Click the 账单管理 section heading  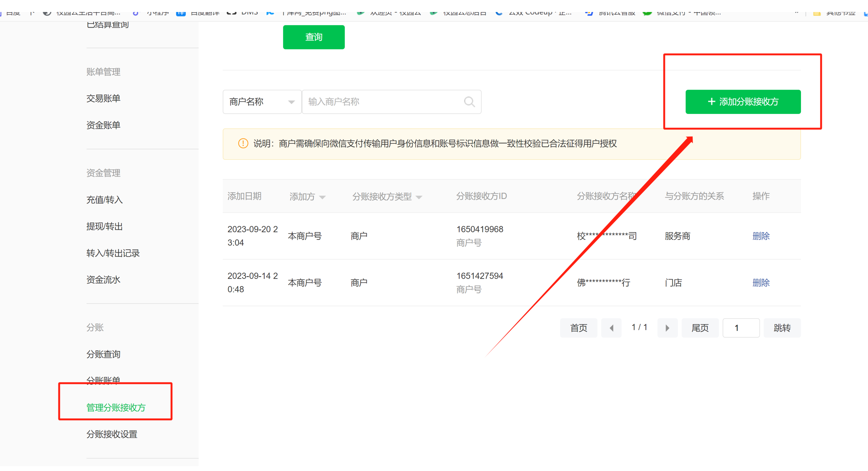(103, 72)
